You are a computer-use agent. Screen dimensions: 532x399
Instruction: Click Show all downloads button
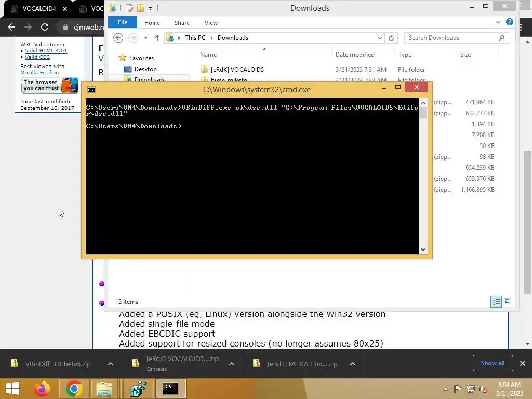pyautogui.click(x=493, y=363)
